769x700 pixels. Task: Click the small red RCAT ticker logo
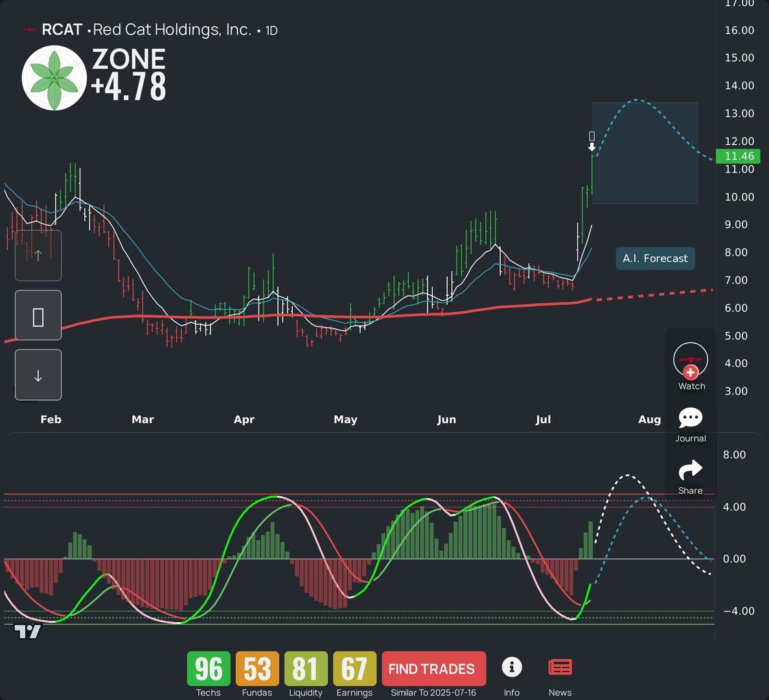(29, 30)
